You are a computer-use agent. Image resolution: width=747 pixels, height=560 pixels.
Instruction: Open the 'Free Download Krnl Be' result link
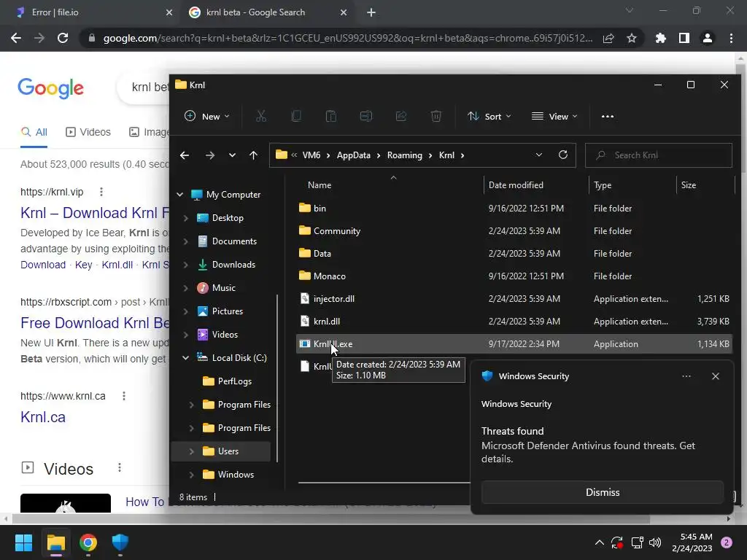point(95,323)
